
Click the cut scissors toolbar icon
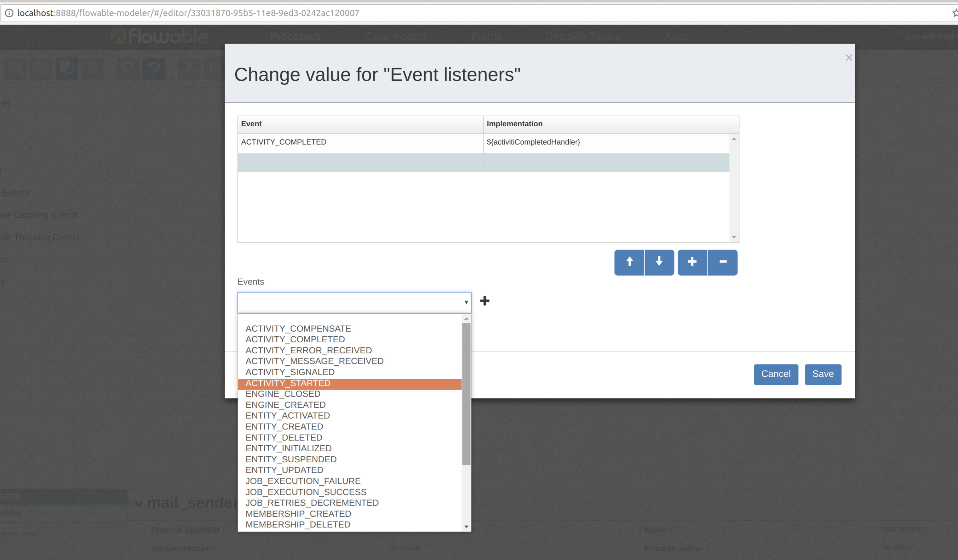click(15, 68)
